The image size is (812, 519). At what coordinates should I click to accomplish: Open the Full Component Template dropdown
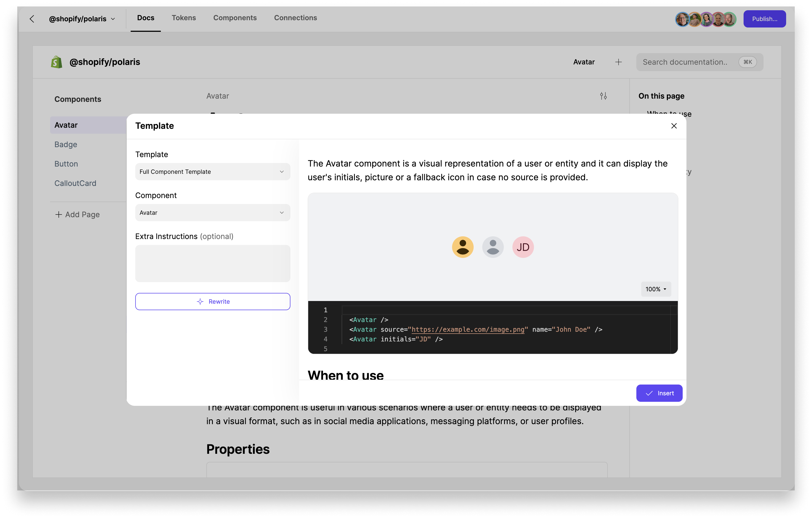(213, 172)
